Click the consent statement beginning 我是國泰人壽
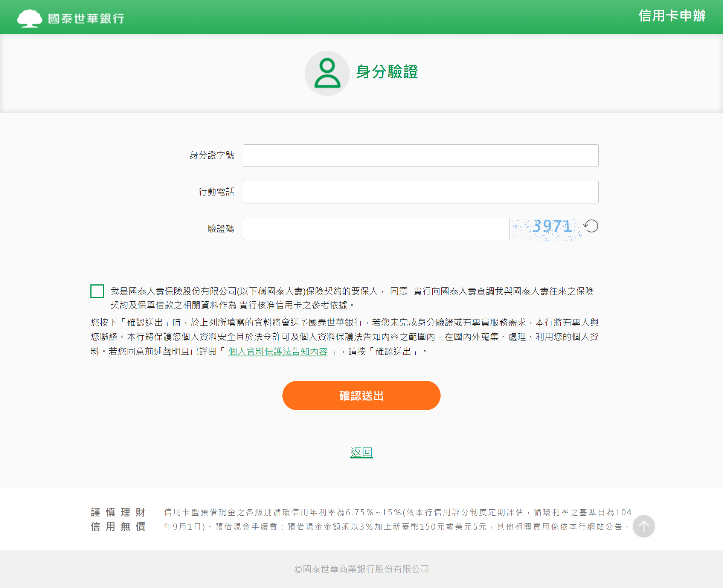This screenshot has width=723, height=588. [x=352, y=298]
